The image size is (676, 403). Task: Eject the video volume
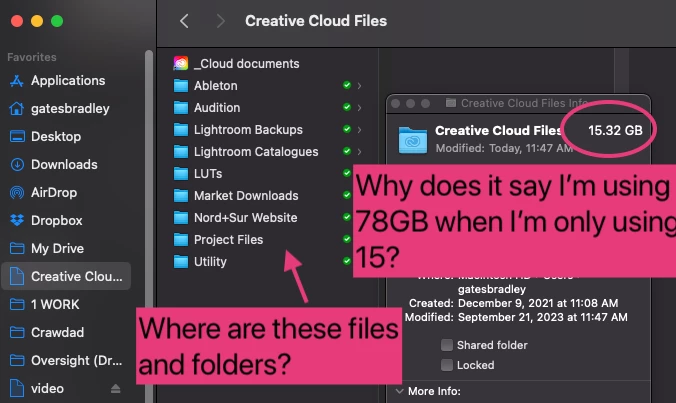115,389
